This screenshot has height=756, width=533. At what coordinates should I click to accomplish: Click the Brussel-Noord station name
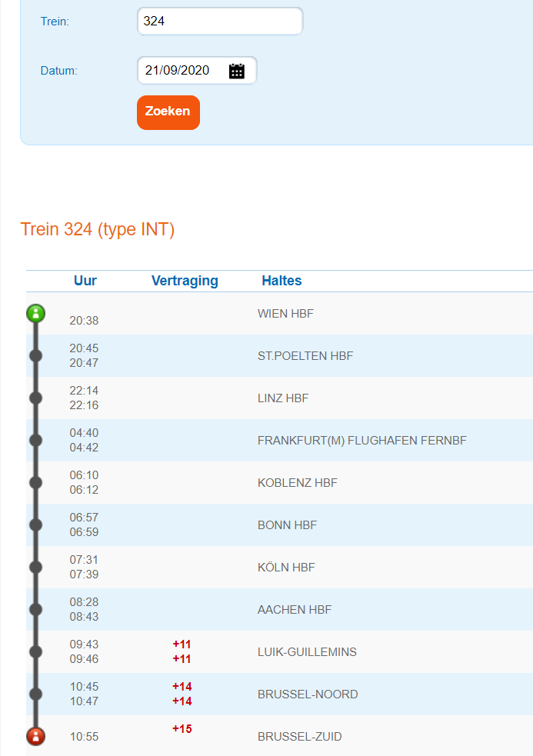pos(308,694)
